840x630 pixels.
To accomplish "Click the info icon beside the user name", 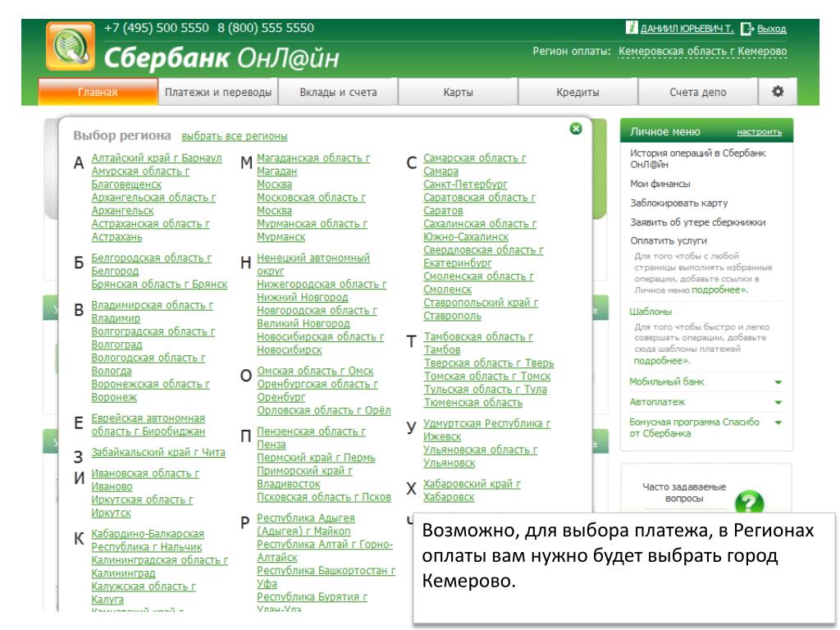I will tap(632, 27).
